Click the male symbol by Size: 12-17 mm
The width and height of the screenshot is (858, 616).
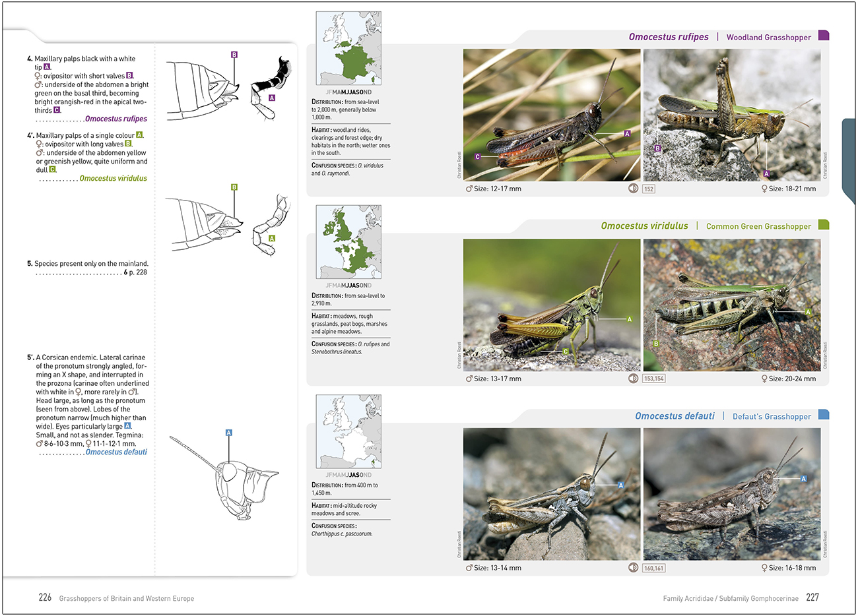tap(469, 189)
